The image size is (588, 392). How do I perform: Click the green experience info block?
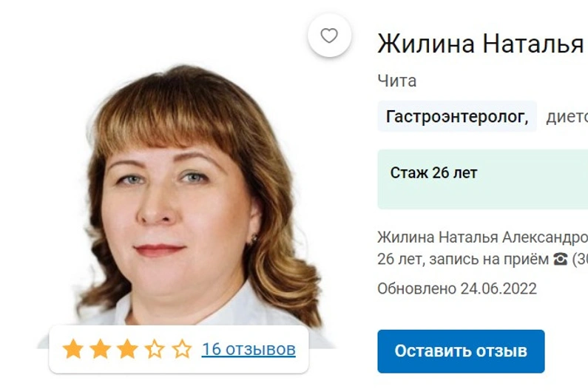(483, 179)
